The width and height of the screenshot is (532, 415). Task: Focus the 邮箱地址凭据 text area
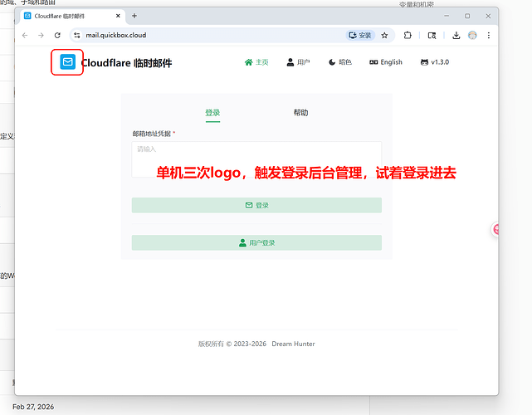click(256, 159)
